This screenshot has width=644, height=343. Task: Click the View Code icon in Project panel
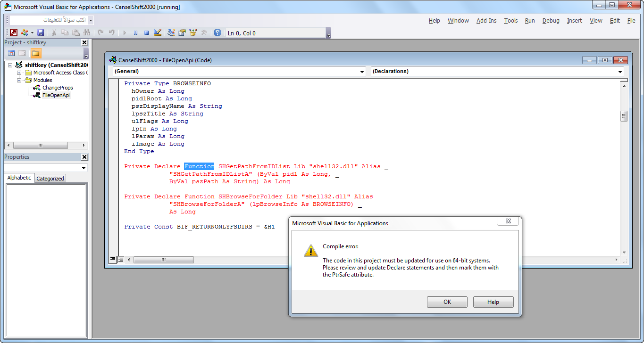click(11, 53)
